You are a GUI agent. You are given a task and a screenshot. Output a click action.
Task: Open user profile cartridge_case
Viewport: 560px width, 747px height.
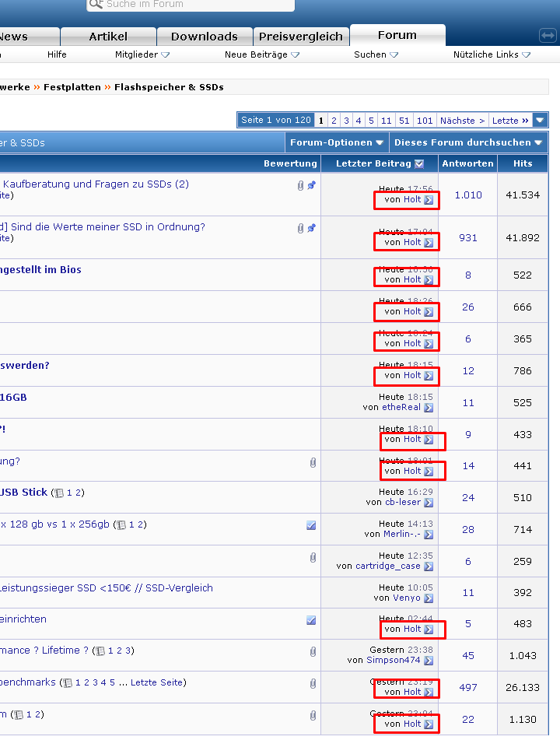[388, 566]
